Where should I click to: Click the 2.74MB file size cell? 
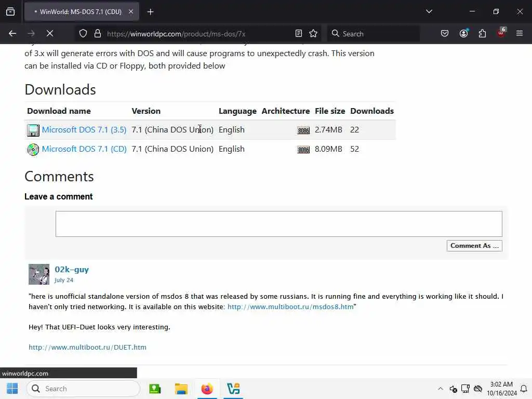pyautogui.click(x=328, y=129)
